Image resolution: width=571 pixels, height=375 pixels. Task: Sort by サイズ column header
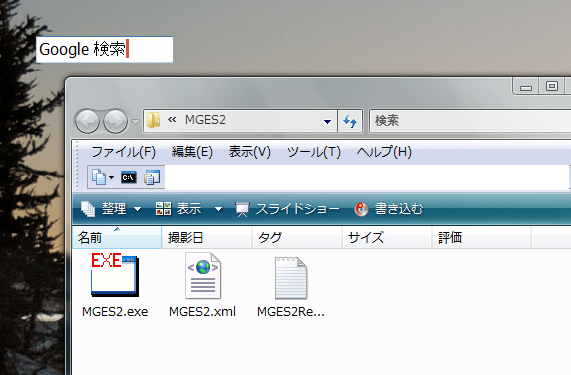(387, 237)
